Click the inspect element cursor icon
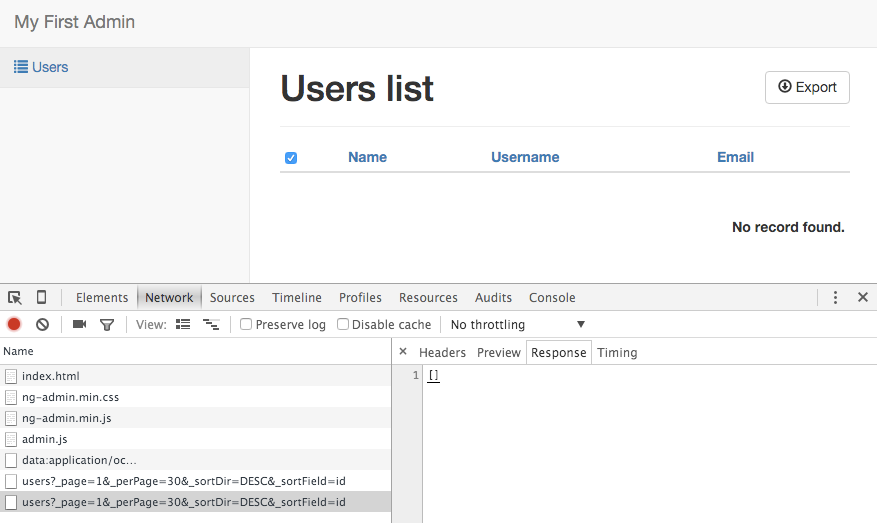The image size is (877, 523). [x=15, y=297]
